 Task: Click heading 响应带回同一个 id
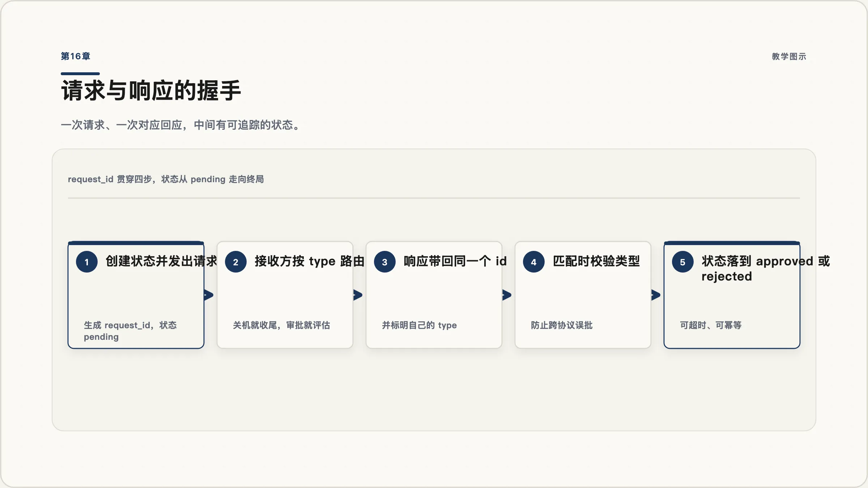coord(455,261)
